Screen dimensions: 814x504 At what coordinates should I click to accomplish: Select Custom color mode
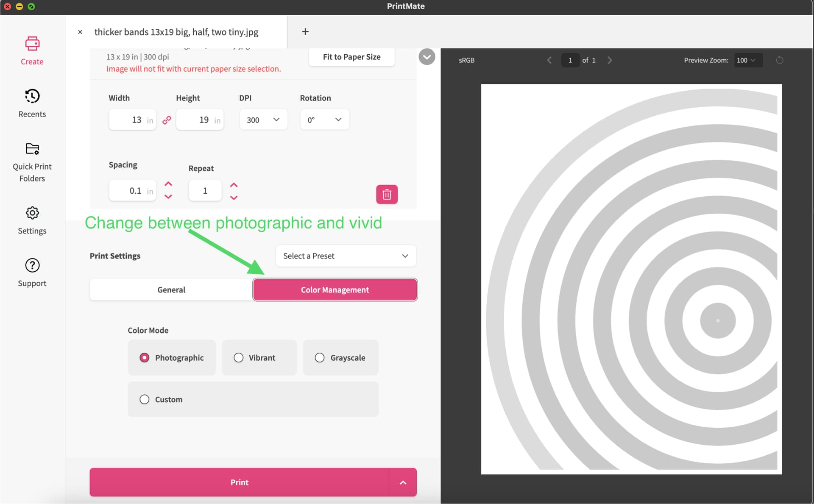tap(253, 399)
